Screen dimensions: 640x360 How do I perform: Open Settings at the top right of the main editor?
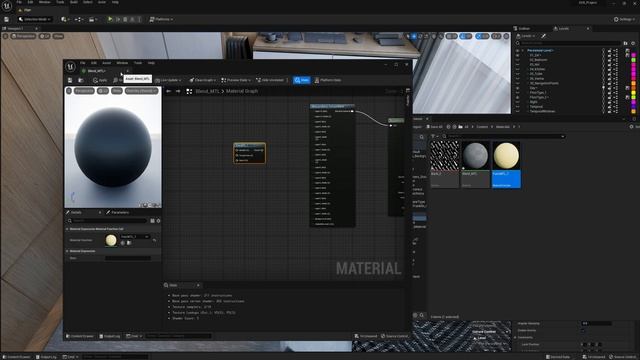624,19
